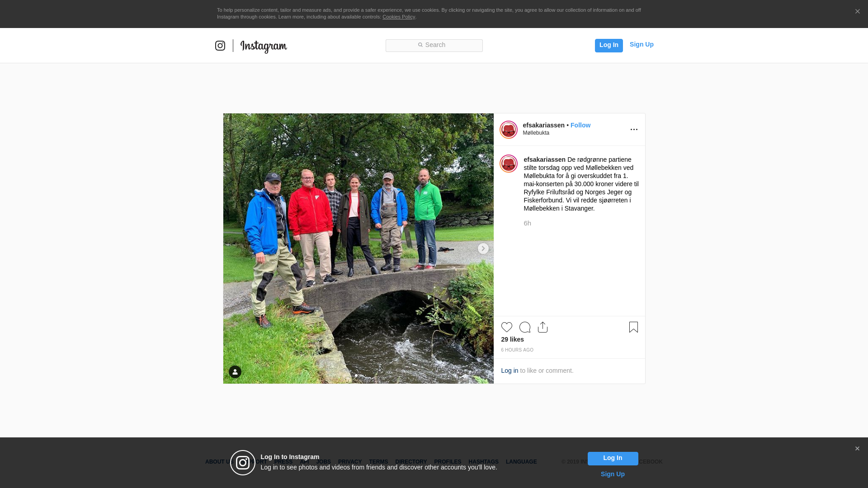This screenshot has width=868, height=488.
Task: Open HASHTAGS footer link
Action: click(x=483, y=462)
